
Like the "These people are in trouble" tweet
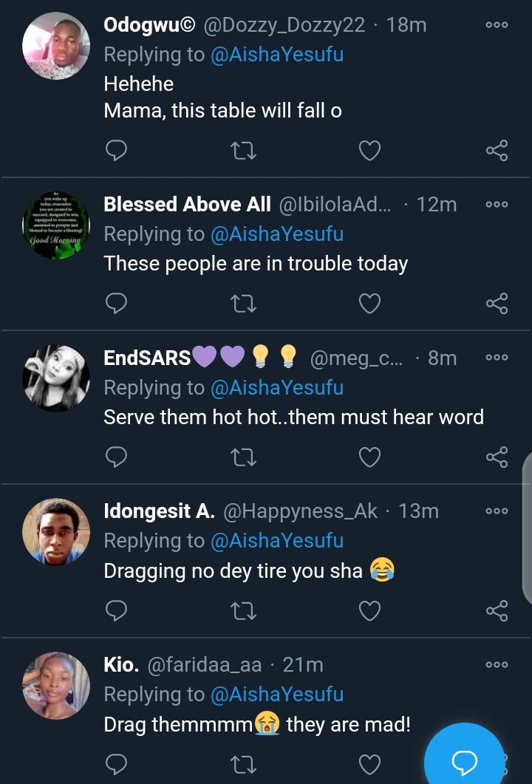(x=369, y=304)
